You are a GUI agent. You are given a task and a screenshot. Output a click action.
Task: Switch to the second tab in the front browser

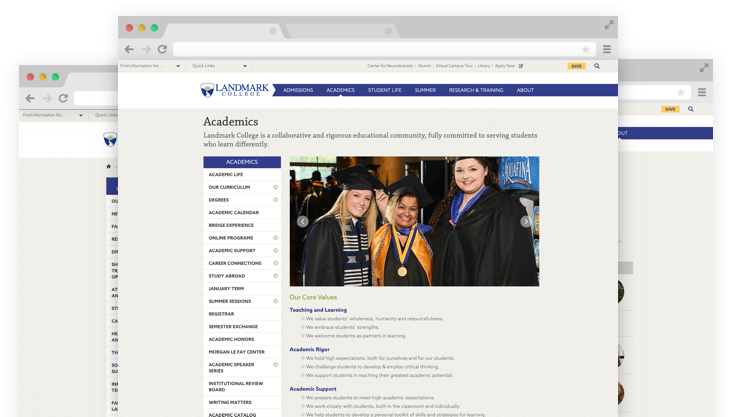click(x=341, y=31)
